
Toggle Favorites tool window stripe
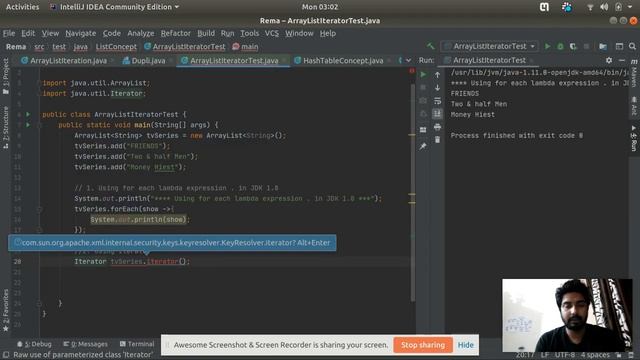(6, 311)
